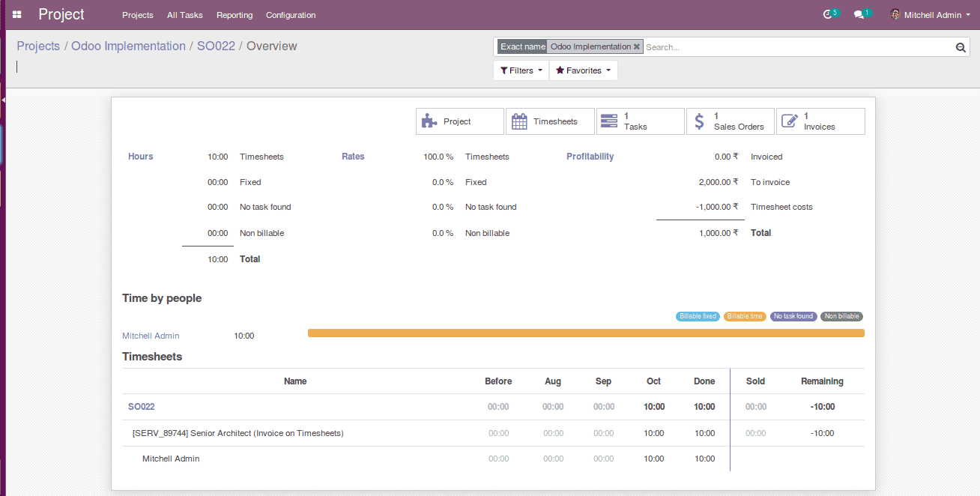The image size is (980, 496).
Task: Open the apps grid menu icon
Action: click(x=16, y=15)
